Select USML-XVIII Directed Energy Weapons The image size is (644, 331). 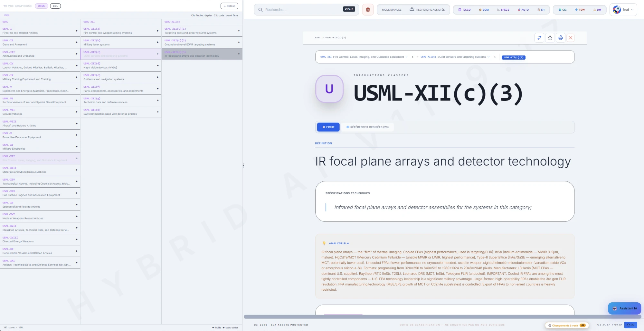(x=40, y=239)
